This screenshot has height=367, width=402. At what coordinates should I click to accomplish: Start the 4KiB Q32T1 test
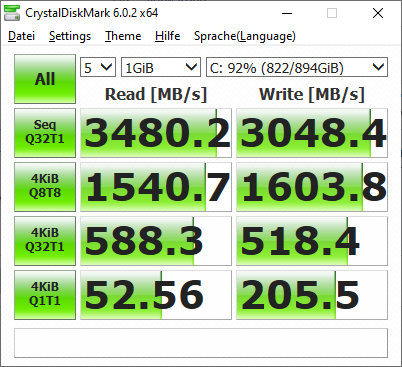pyautogui.click(x=45, y=241)
